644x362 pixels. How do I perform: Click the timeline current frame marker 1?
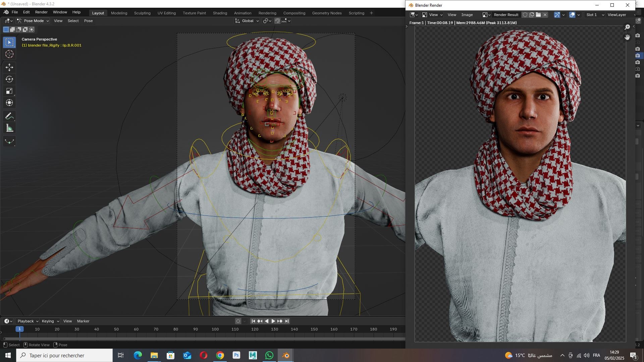tap(19, 329)
